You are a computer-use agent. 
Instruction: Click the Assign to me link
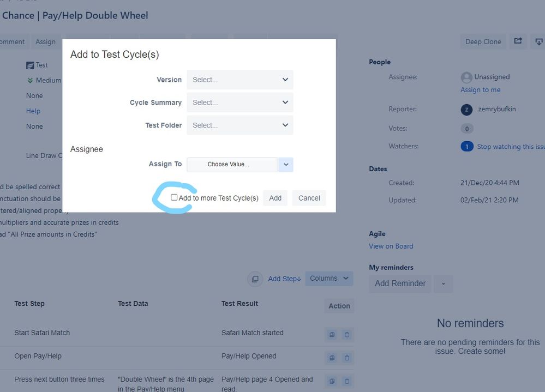480,89
